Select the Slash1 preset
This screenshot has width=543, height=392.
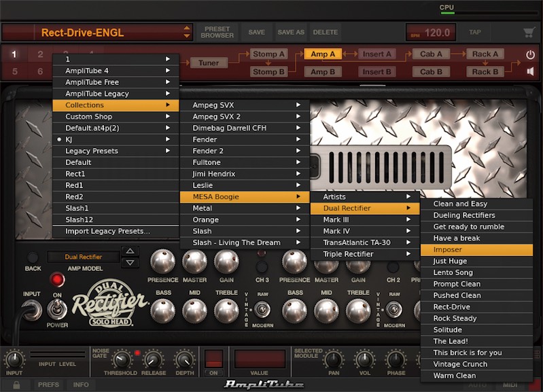116,208
